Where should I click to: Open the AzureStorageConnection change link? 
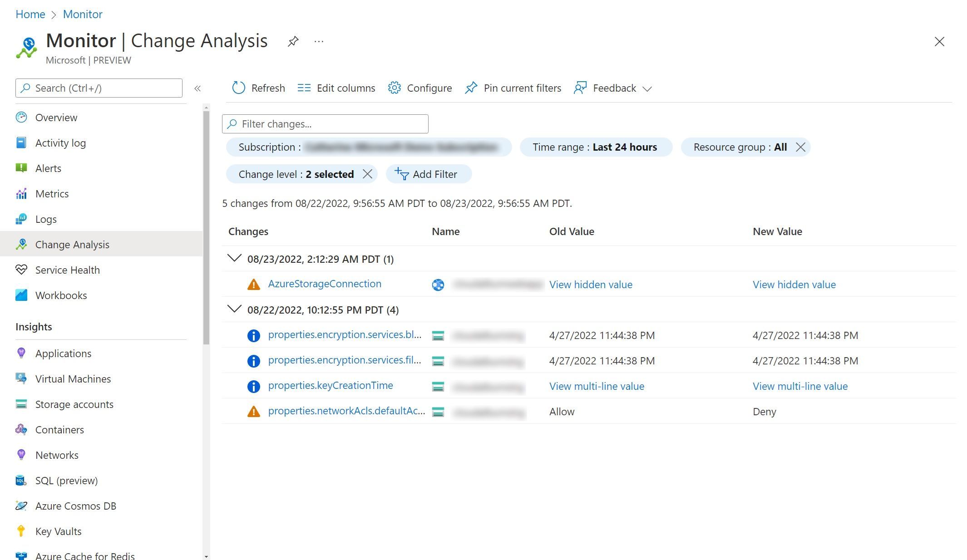324,284
